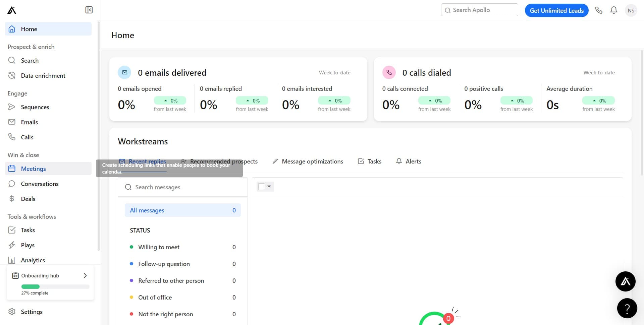Screen dimensions: 644x325
Task: Select All messages filter
Action: coord(182,210)
